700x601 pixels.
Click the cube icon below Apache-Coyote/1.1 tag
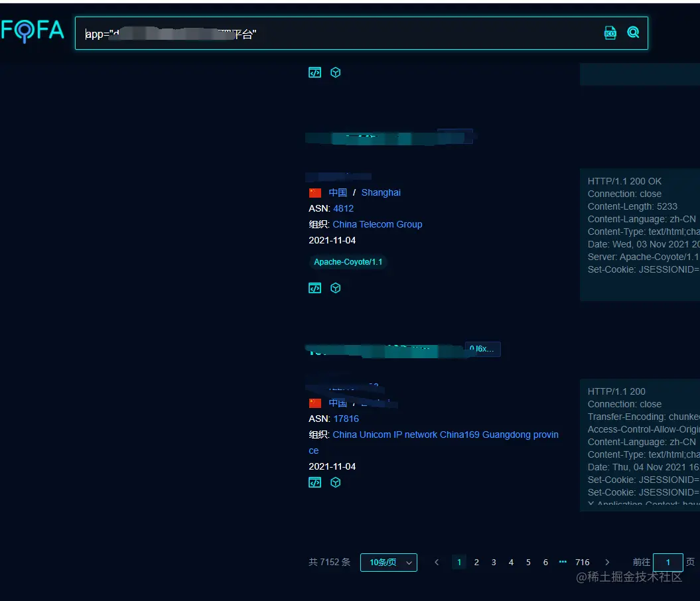pos(335,289)
